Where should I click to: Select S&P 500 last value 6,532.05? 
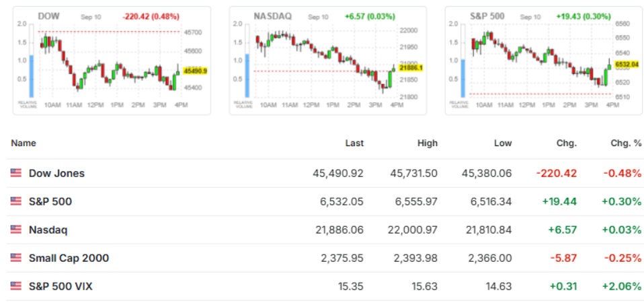click(342, 202)
